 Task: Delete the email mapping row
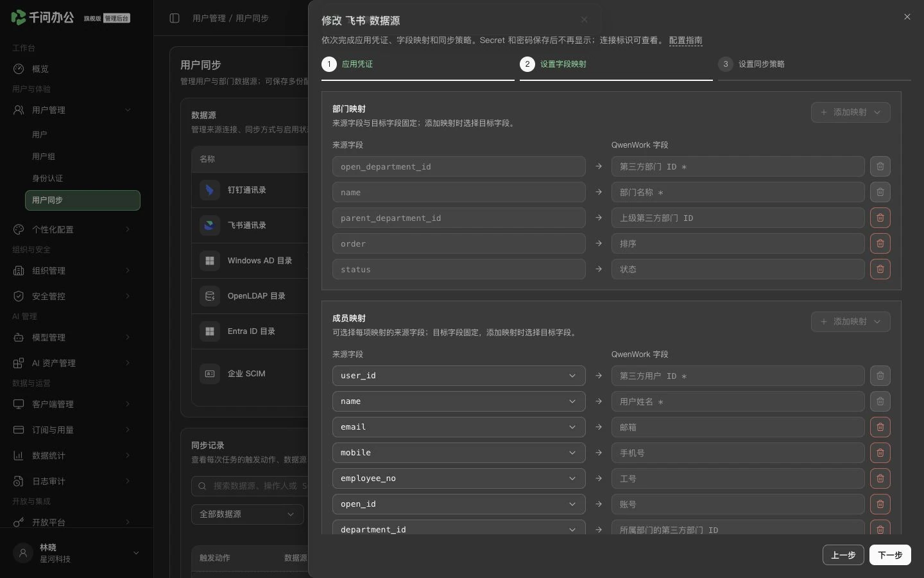click(x=880, y=427)
